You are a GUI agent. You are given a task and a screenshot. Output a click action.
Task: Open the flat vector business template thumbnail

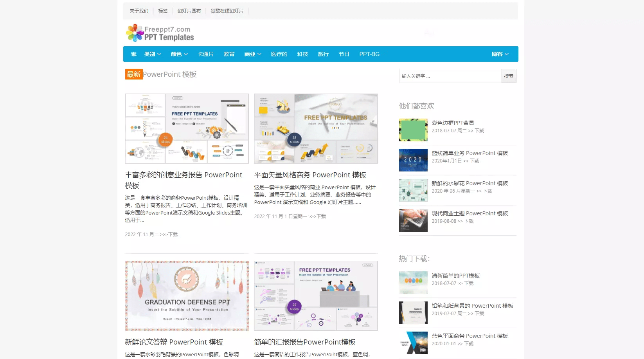(x=316, y=128)
